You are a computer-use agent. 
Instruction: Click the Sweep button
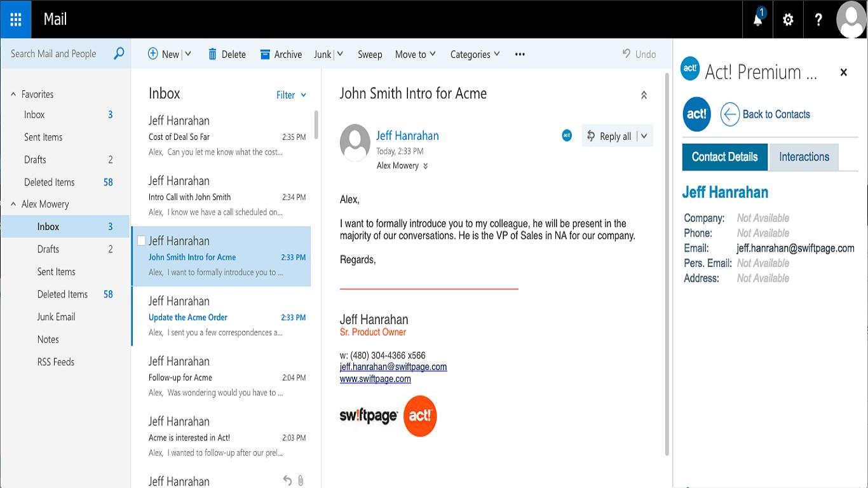coord(370,55)
